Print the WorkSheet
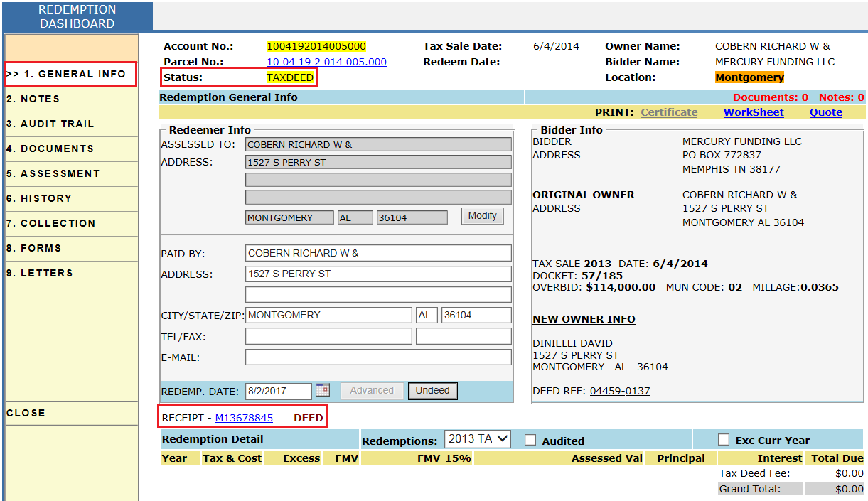Image resolution: width=868 pixels, height=501 pixels. pos(754,112)
